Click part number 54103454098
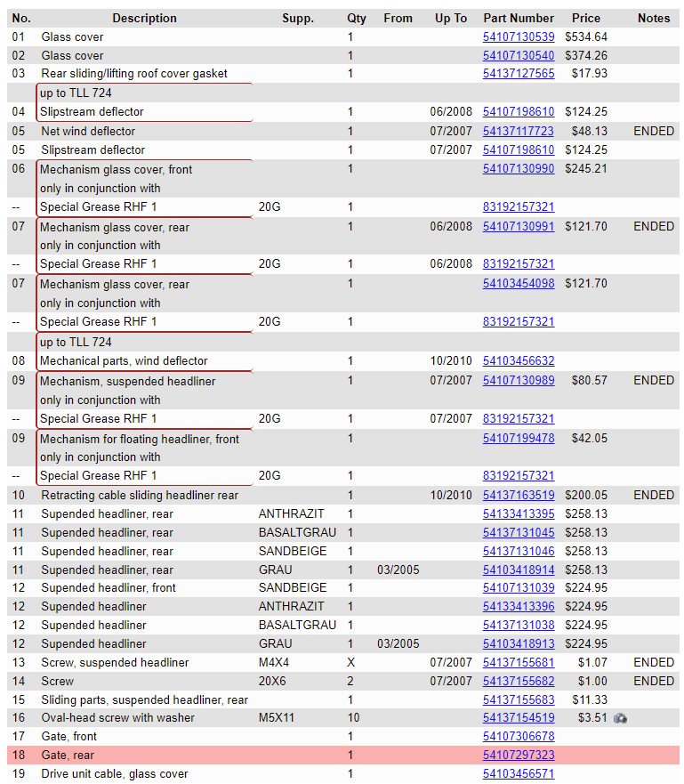The width and height of the screenshot is (684, 784). click(519, 284)
